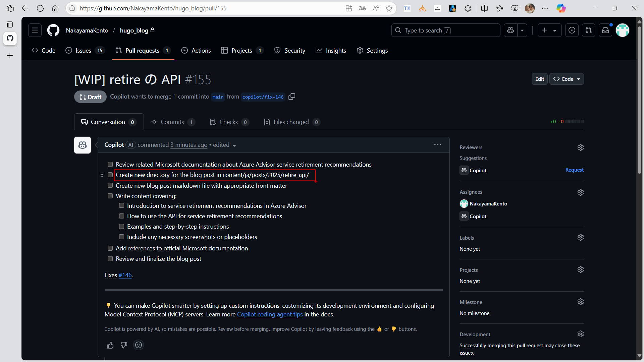Image resolution: width=644 pixels, height=362 pixels.
Task: Request a review from Copilot
Action: [x=574, y=170]
